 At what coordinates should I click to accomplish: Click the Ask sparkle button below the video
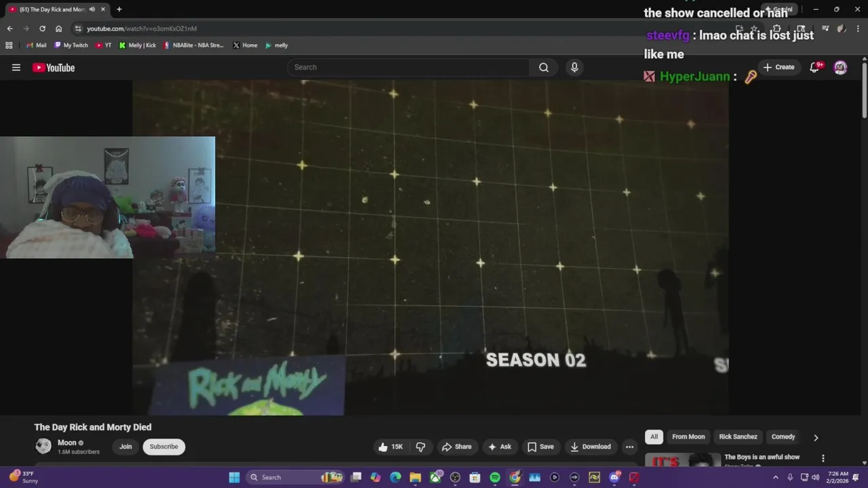click(x=500, y=447)
